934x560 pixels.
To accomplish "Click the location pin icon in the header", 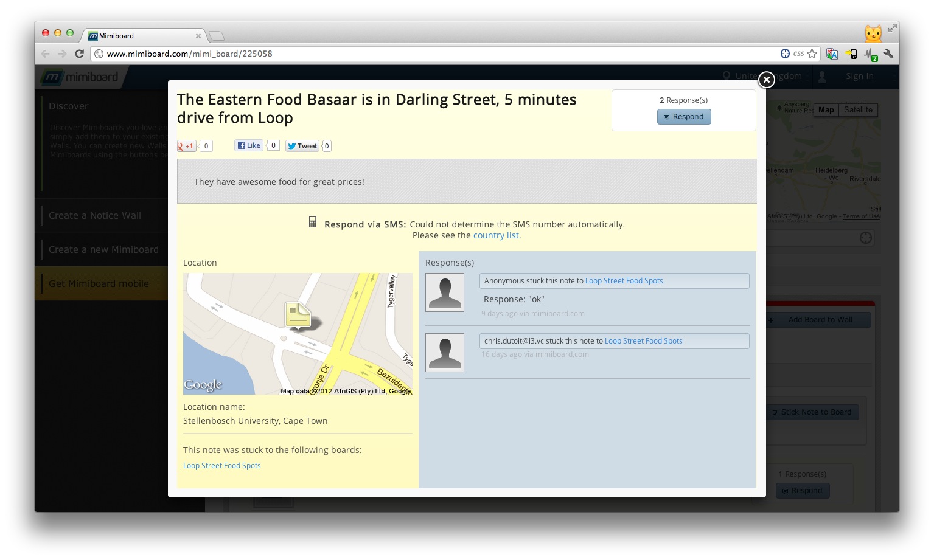I will click(726, 76).
